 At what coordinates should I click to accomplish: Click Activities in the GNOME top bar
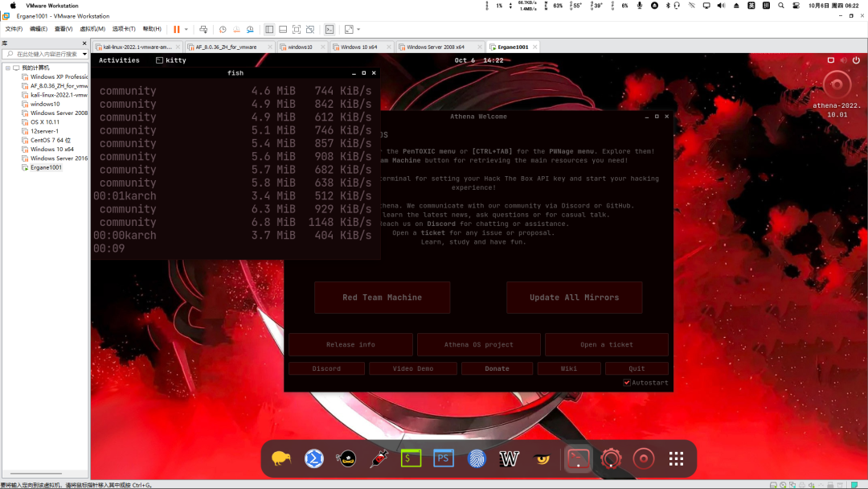pyautogui.click(x=119, y=60)
